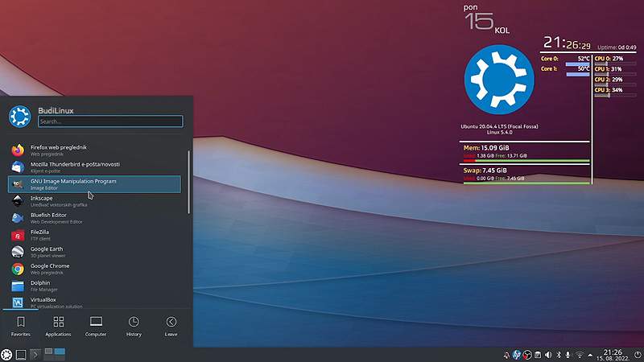Click the Kubuntu launcher button on taskbar
The height and width of the screenshot is (362, 644).
coord(6,354)
